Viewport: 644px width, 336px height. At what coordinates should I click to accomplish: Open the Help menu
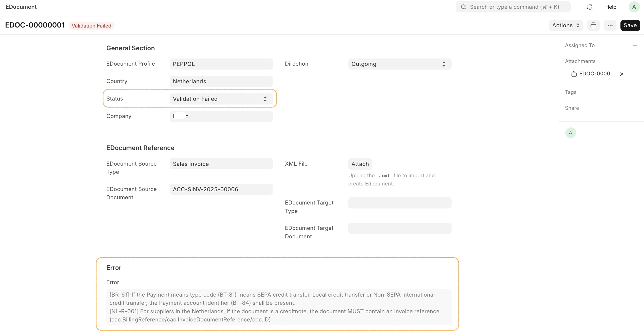pos(613,7)
